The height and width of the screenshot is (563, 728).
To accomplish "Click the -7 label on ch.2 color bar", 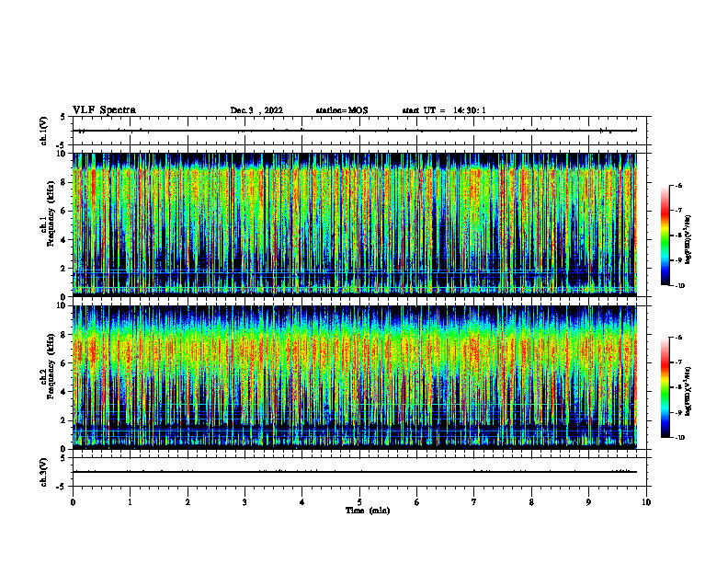I will coord(678,362).
